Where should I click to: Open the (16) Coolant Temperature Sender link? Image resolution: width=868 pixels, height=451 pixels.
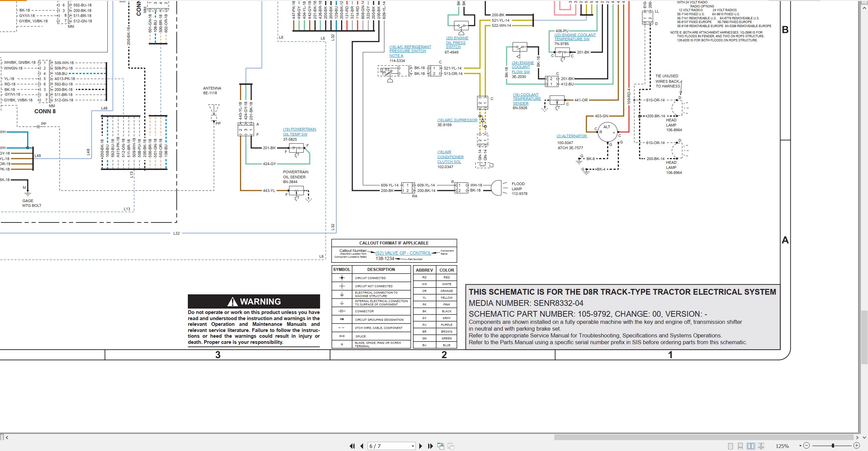pos(527,99)
